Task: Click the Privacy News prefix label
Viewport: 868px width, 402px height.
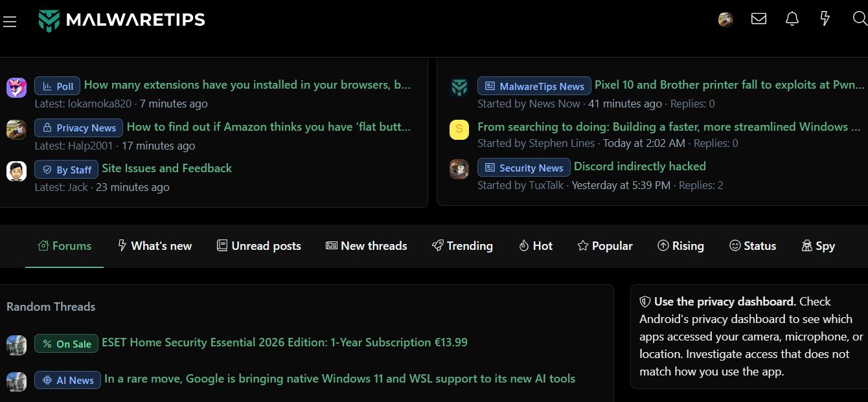Action: tap(78, 128)
